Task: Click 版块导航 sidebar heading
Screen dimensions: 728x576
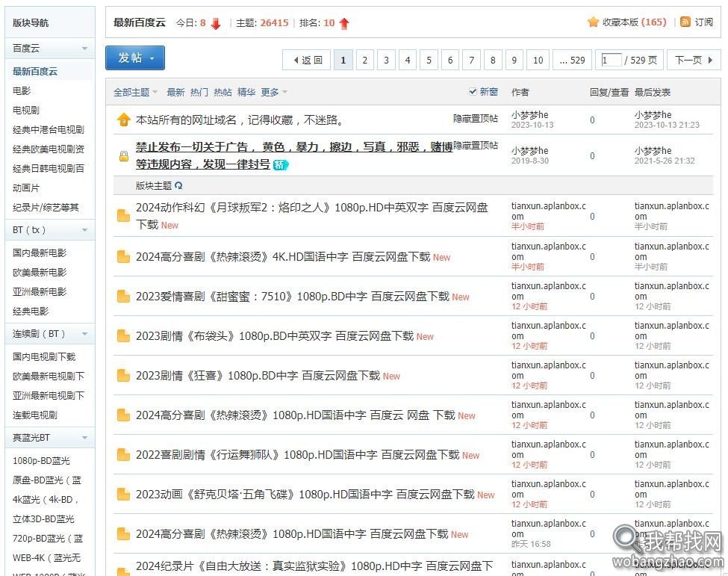Action: [31, 22]
